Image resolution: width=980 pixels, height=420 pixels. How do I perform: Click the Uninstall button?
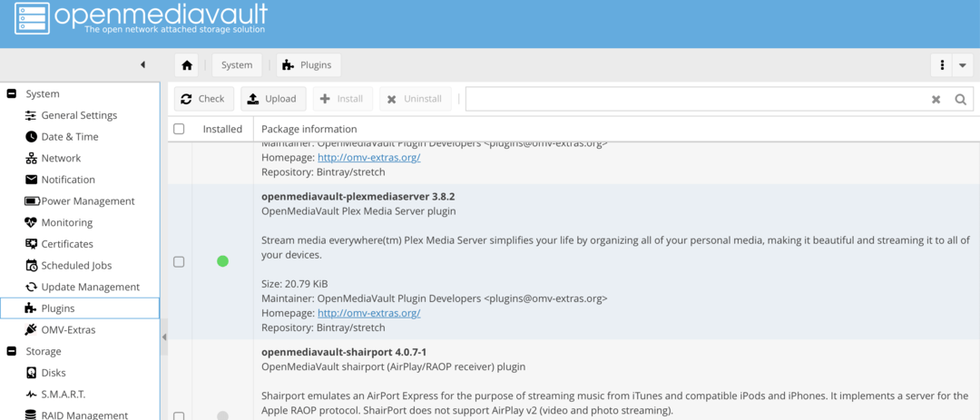tap(416, 99)
